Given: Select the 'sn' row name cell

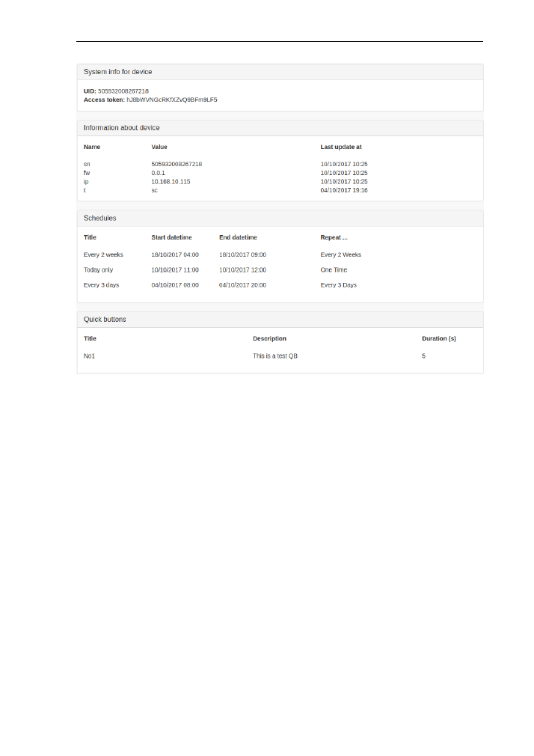Looking at the screenshot, I should click(87, 163).
